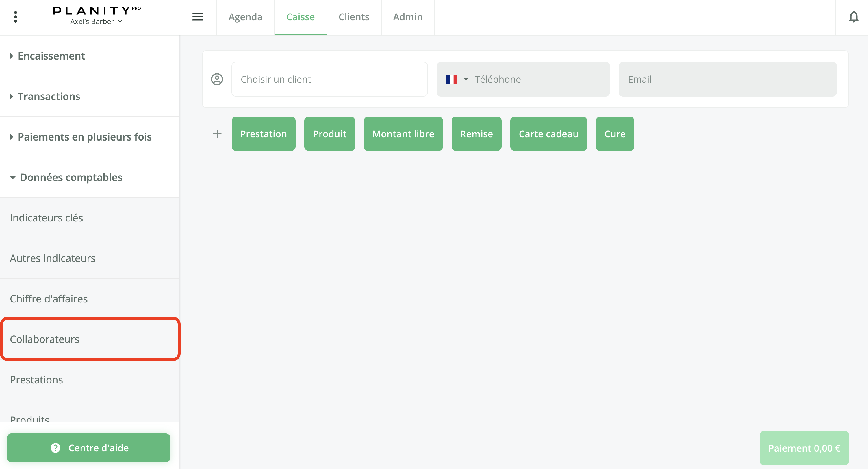868x469 pixels.
Task: Open the notifications bell
Action: tap(854, 16)
